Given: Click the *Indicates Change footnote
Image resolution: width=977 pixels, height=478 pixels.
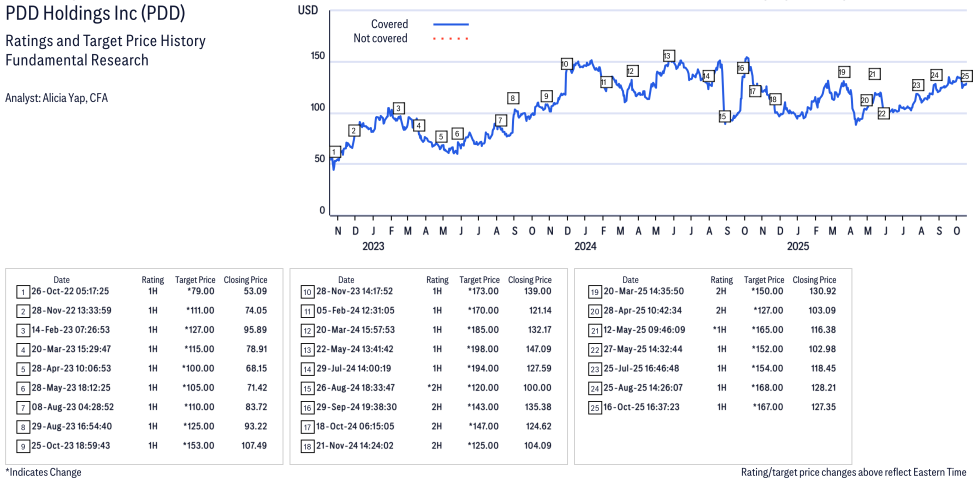Looking at the screenshot, I should [x=44, y=471].
